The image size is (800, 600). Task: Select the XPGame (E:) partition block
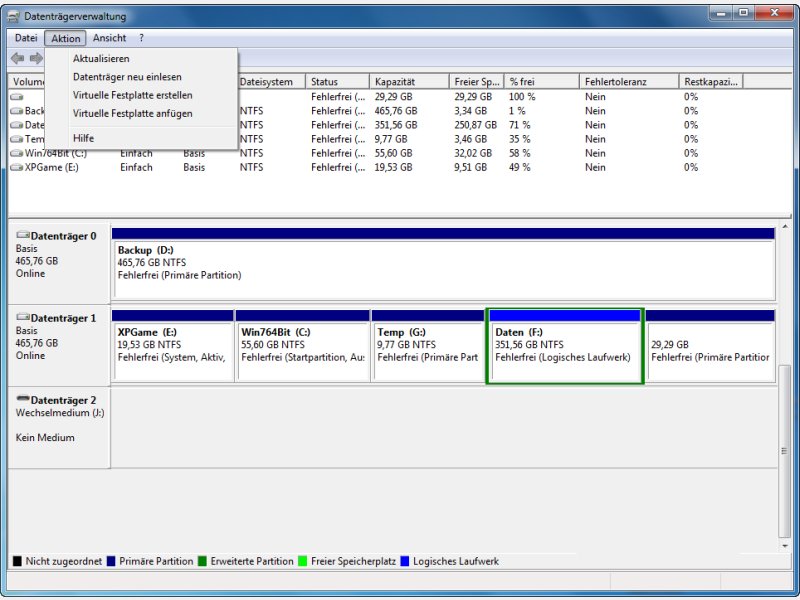click(172, 345)
